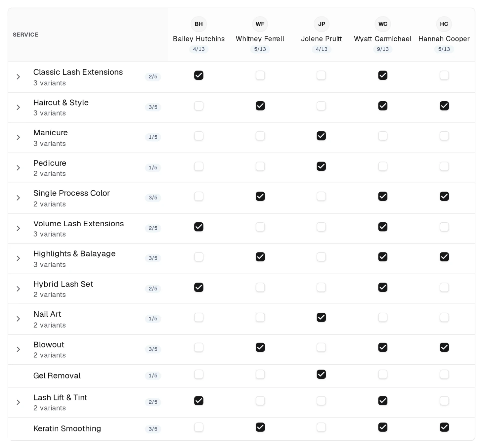This screenshot has height=448, width=483.
Task: Expand the Nail Art row
Action: click(18, 319)
